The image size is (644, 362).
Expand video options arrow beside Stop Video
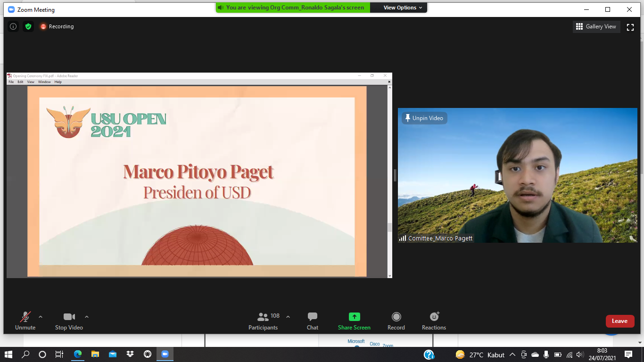point(87,317)
